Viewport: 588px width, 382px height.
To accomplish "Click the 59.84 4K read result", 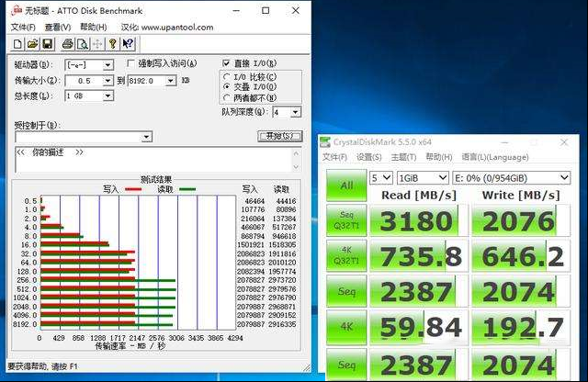I will 419,327.
